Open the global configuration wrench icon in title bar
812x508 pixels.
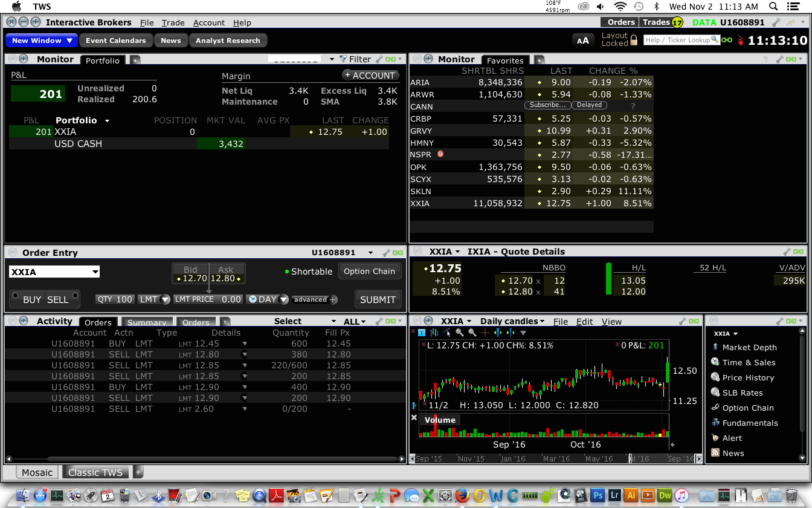click(778, 22)
